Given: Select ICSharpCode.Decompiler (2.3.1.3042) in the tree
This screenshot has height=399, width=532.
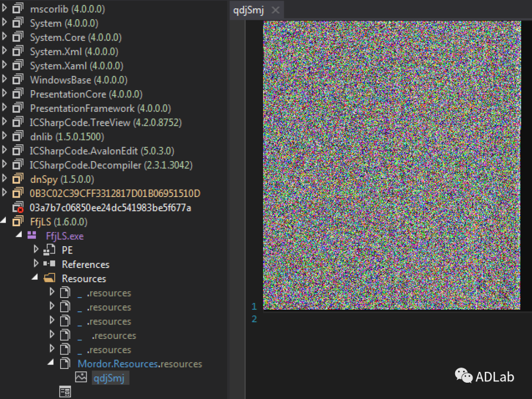Looking at the screenshot, I should click(111, 165).
